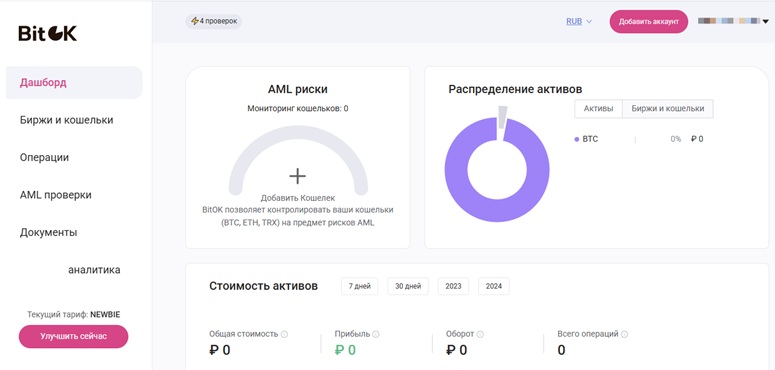Open info icon next to Прибыль
The width and height of the screenshot is (775, 370).
pos(376,334)
